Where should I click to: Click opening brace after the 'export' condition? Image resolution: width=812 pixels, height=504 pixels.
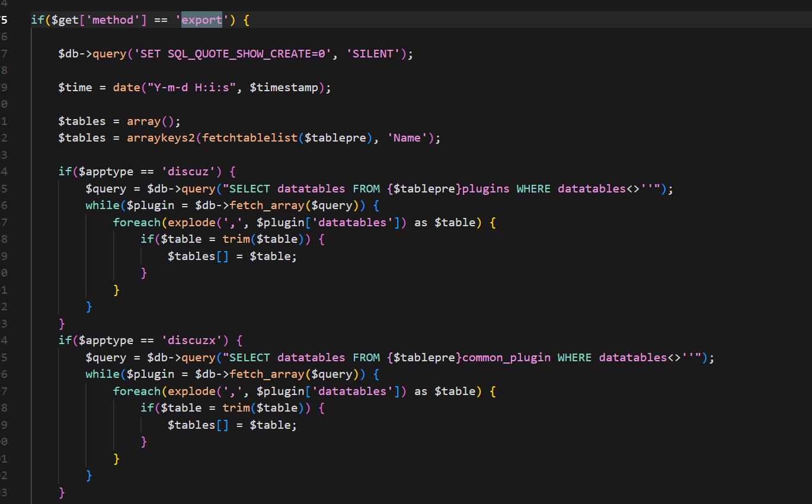[x=247, y=20]
